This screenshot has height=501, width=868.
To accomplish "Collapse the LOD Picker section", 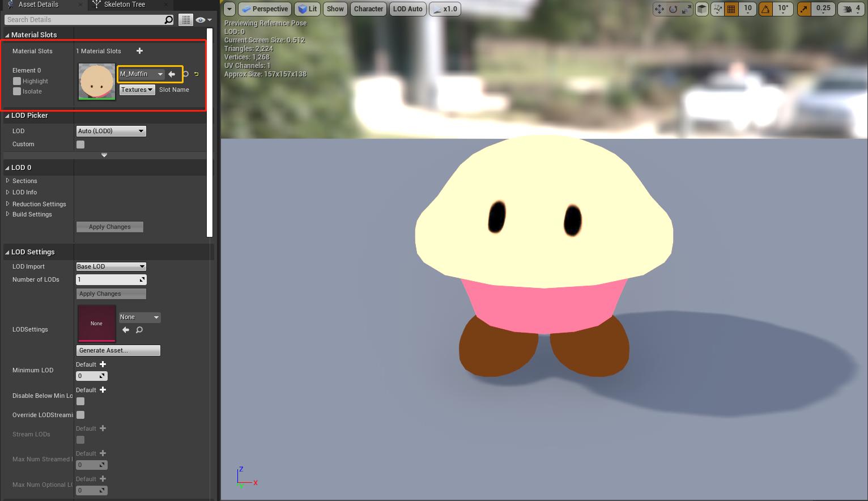I will [7, 116].
